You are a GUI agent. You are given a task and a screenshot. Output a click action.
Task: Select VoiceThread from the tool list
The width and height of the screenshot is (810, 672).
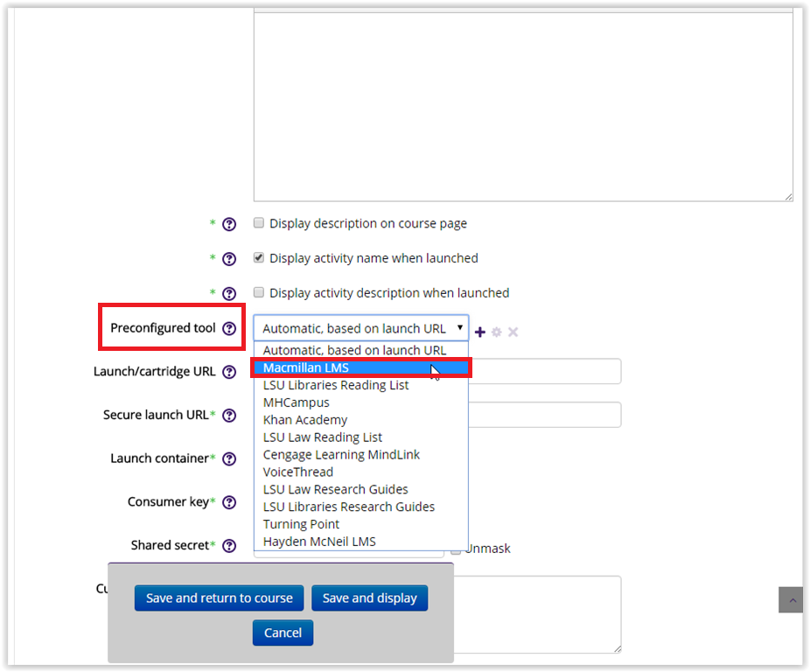pos(361,472)
